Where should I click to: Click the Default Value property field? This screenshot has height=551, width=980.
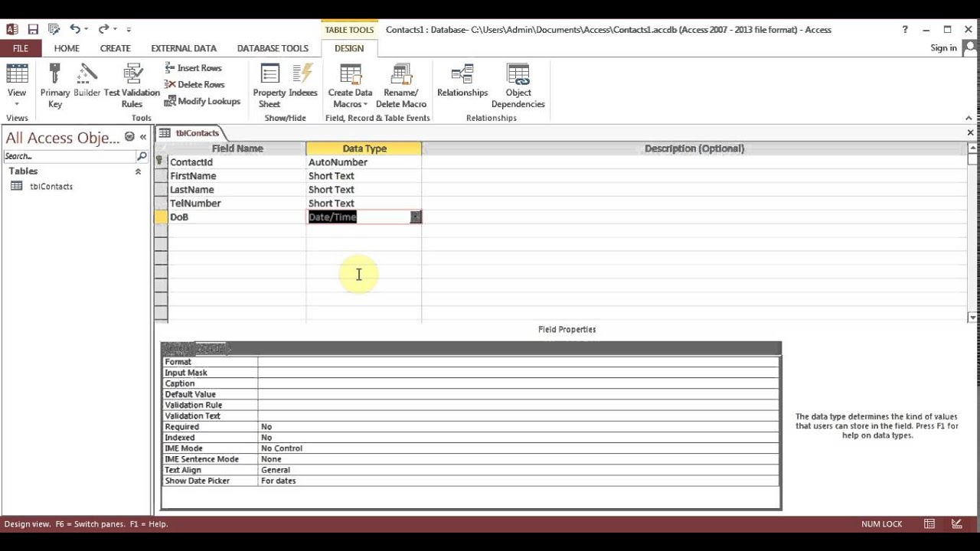tap(518, 394)
